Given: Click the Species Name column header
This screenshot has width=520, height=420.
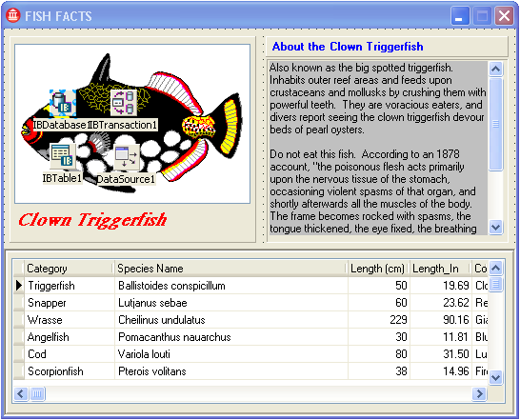Looking at the screenshot, I should [231, 269].
